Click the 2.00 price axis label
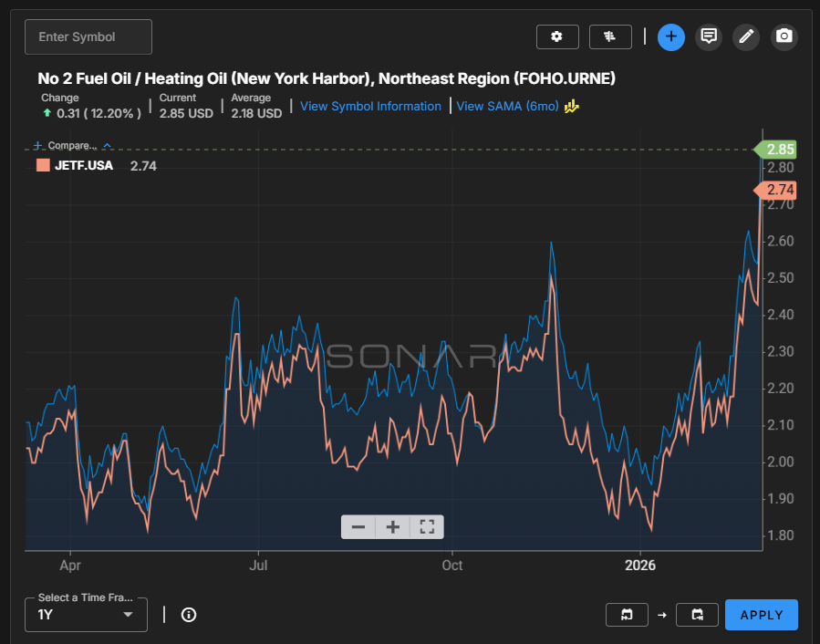 tap(780, 462)
